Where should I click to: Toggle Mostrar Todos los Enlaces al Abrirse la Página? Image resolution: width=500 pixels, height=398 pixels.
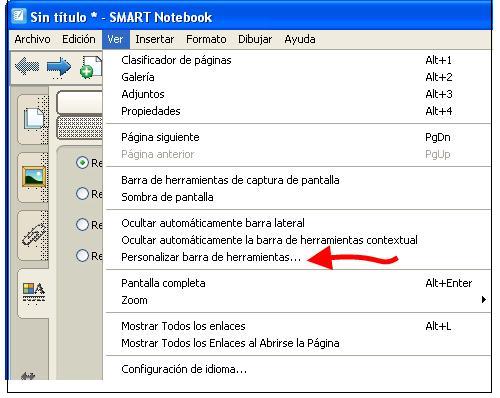(x=298, y=343)
